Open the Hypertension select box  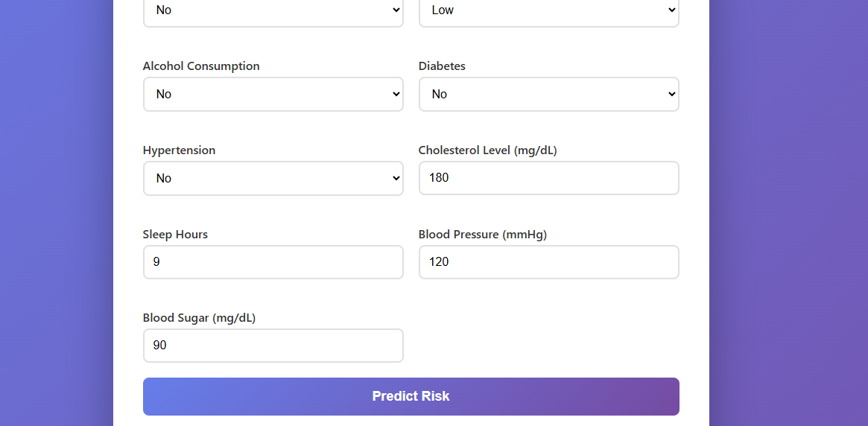click(273, 179)
